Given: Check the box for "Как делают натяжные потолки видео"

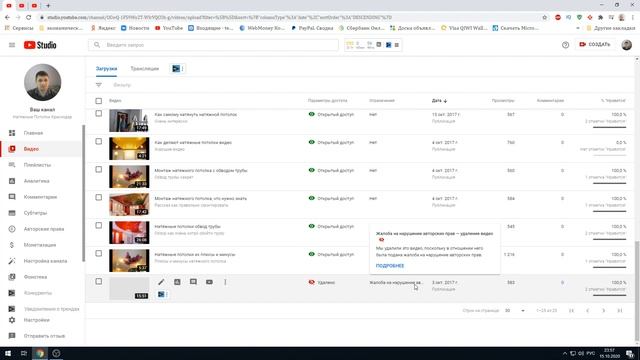Looking at the screenshot, I should 99,142.
